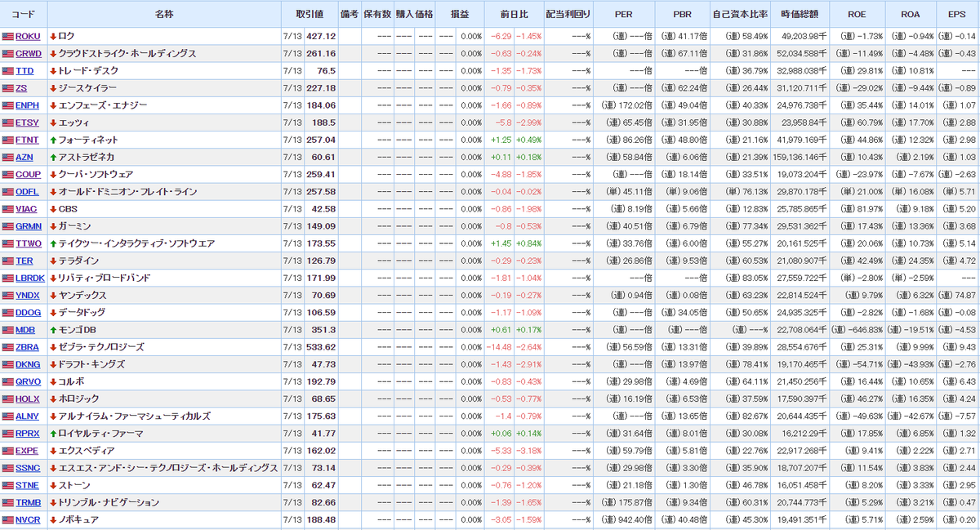Viewport: 980px width, 530px height.
Task: Select MDB's price 351.3
Action: 323,330
